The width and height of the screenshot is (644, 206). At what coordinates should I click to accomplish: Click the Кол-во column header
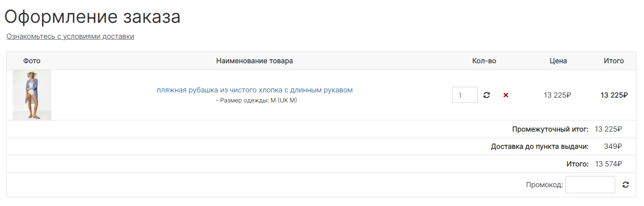(484, 61)
